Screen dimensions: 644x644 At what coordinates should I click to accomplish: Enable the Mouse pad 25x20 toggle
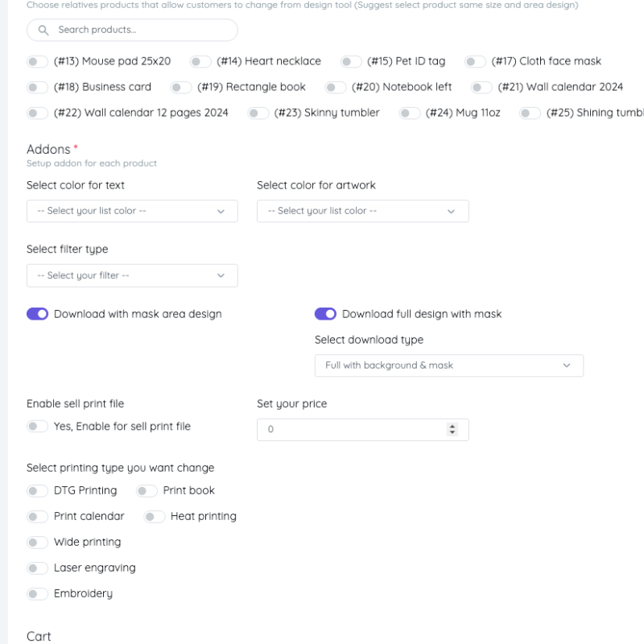pyautogui.click(x=37, y=61)
